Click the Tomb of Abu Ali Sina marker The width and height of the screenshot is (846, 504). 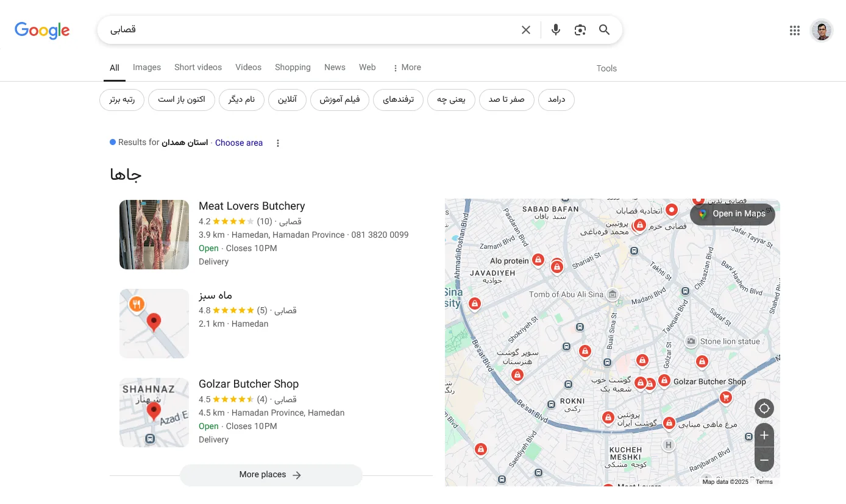pos(613,295)
